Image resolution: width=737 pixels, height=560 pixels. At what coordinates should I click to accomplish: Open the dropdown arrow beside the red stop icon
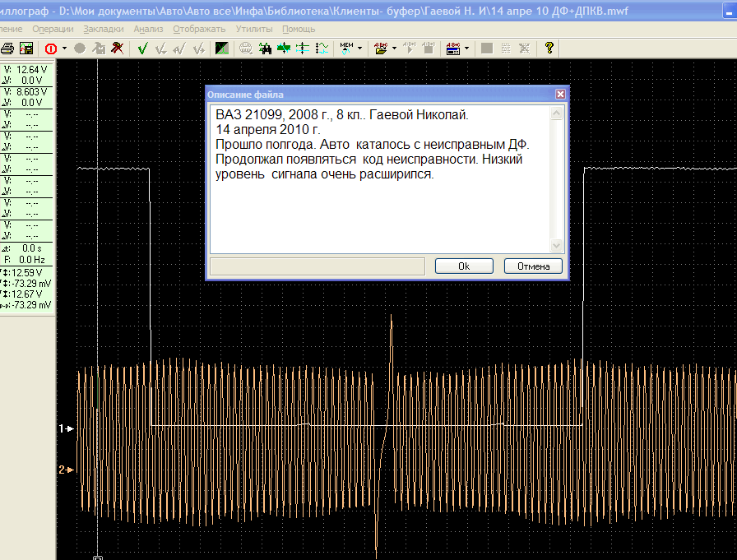coord(64,49)
